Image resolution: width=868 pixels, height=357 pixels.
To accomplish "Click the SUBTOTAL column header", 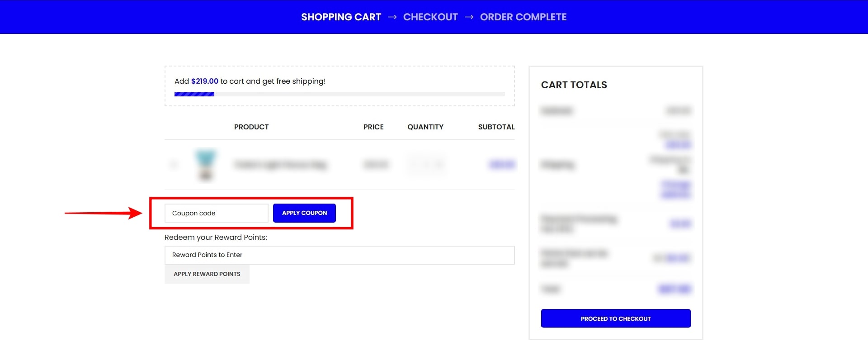I will tap(496, 127).
